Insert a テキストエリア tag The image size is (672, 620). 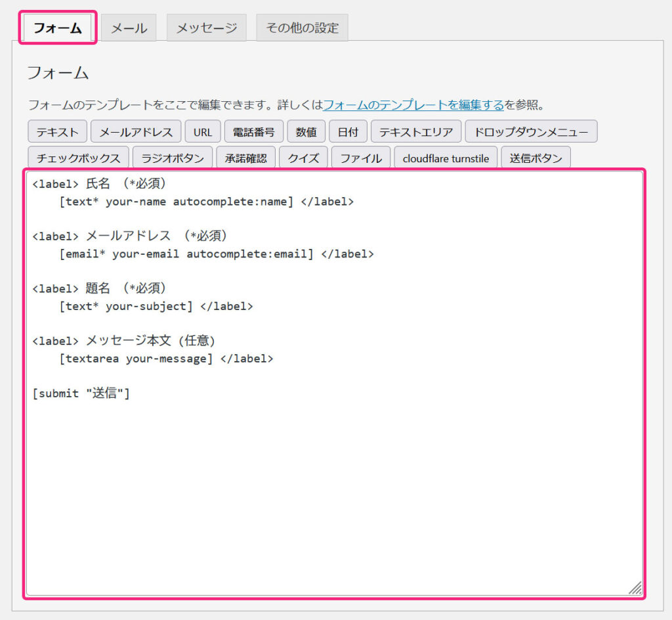coord(416,132)
